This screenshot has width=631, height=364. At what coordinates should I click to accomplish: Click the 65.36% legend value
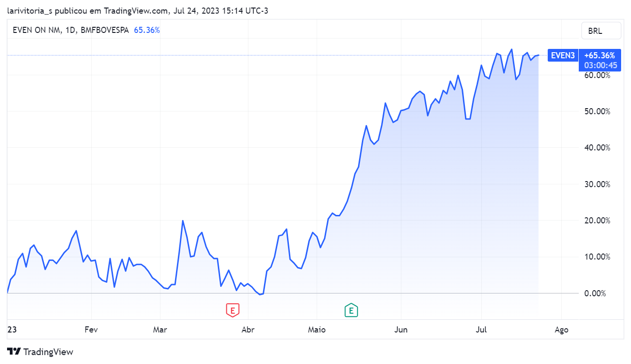(x=147, y=30)
